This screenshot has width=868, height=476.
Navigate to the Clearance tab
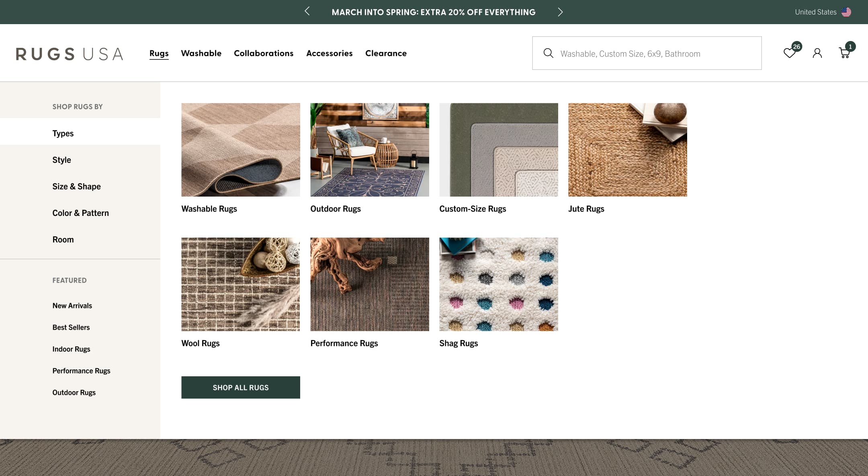386,53
